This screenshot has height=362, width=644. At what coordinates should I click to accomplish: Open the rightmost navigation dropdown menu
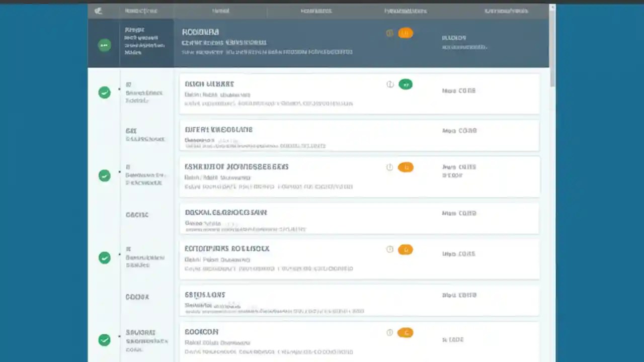(506, 11)
